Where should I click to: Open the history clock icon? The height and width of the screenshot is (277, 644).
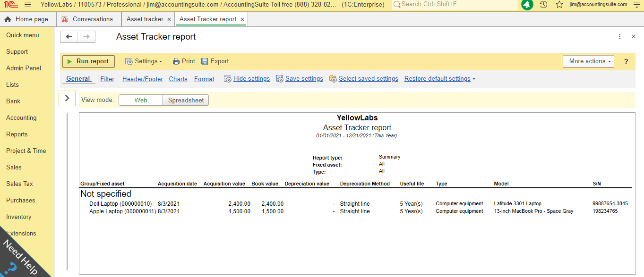pyautogui.click(x=544, y=5)
